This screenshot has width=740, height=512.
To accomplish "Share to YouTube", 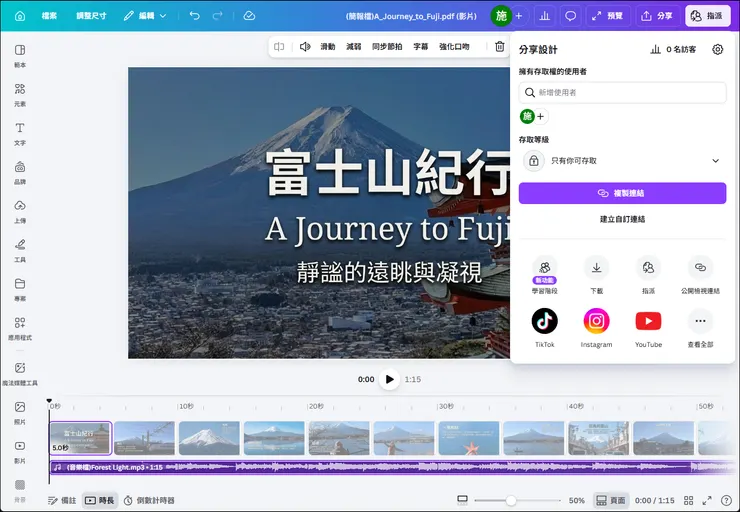I will [x=648, y=328].
